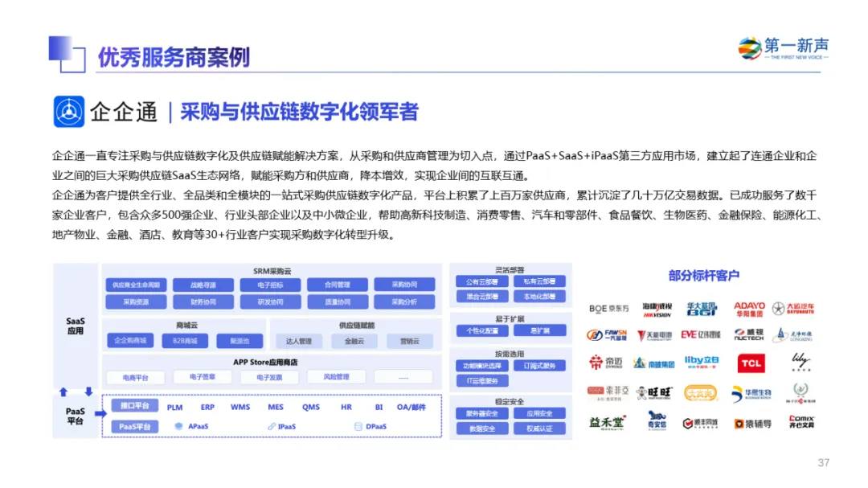Click the 大运汽车 logo
Screen dimensions: 868x488
(x=793, y=309)
